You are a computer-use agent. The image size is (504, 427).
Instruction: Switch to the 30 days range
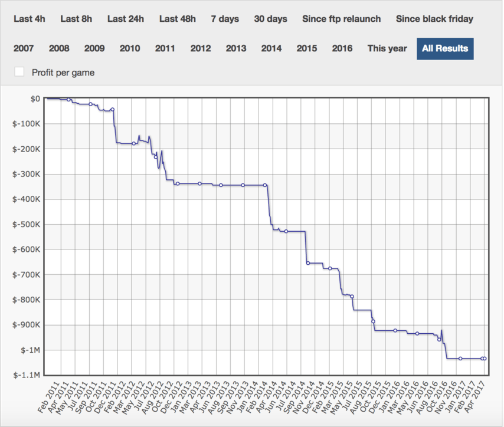271,19
